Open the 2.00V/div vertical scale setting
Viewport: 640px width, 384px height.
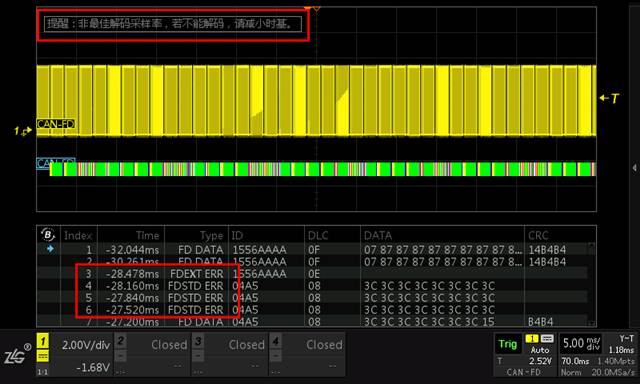pos(86,345)
